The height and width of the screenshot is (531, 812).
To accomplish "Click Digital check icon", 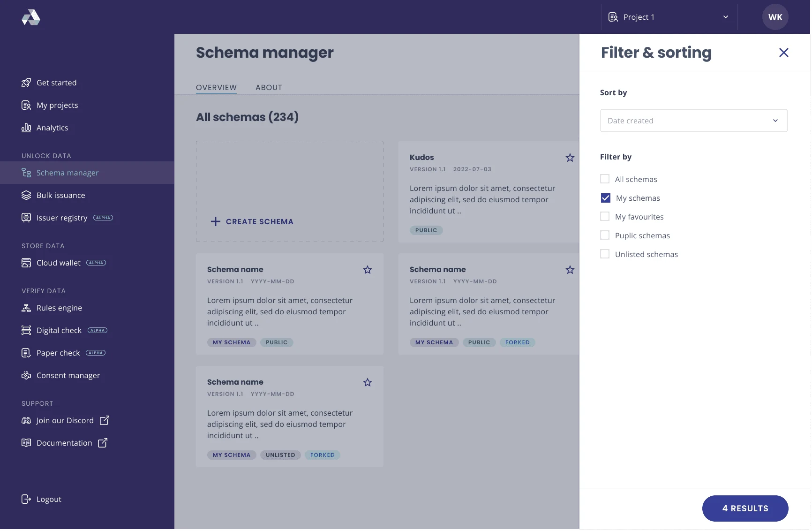I will coord(26,330).
